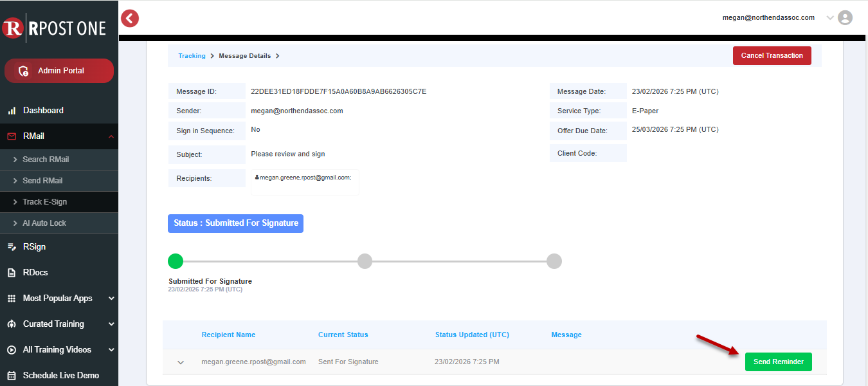Click the green Submitted For Signature progress marker

tap(176, 261)
